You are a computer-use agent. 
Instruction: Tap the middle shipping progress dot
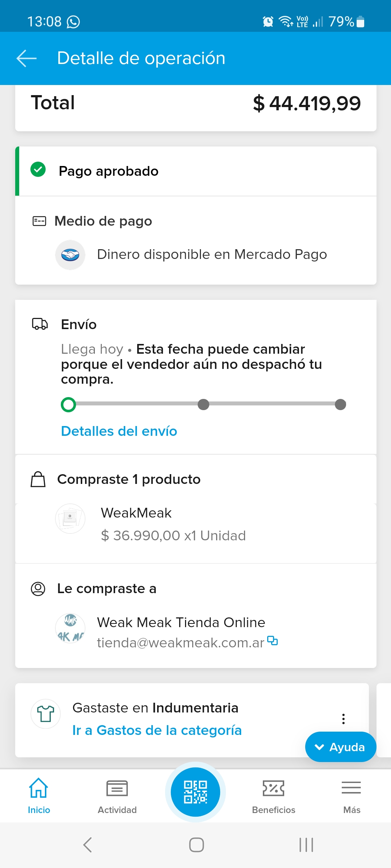[x=203, y=404]
